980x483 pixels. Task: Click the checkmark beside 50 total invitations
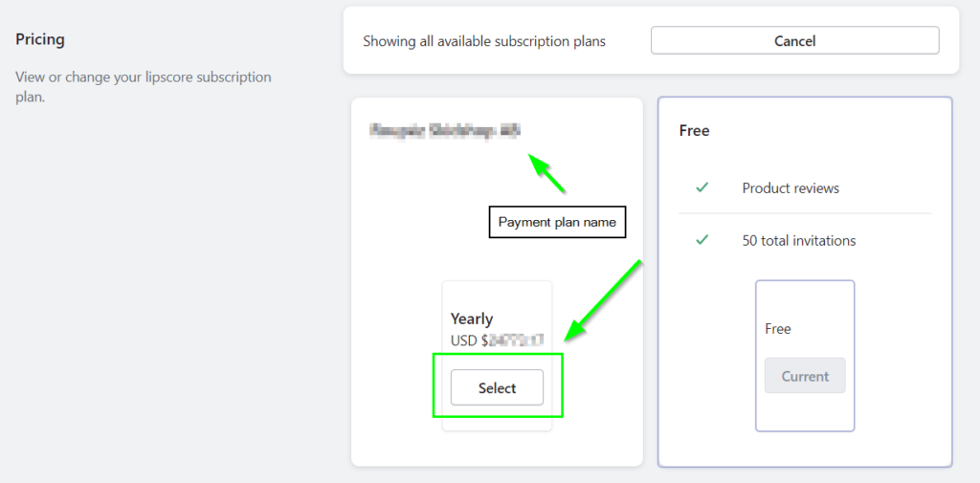pyautogui.click(x=702, y=240)
